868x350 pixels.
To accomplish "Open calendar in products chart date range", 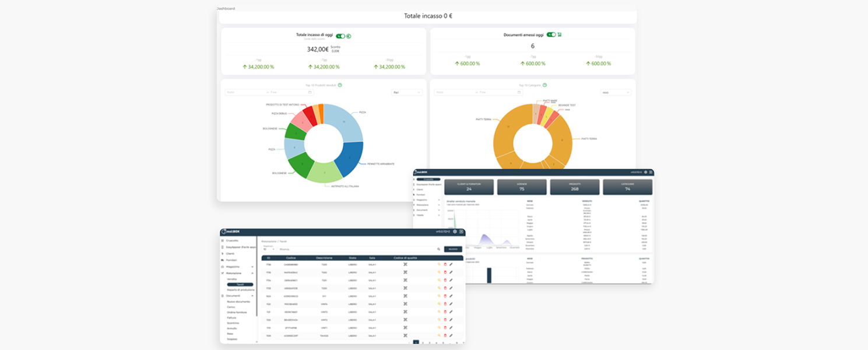I will pos(310,92).
